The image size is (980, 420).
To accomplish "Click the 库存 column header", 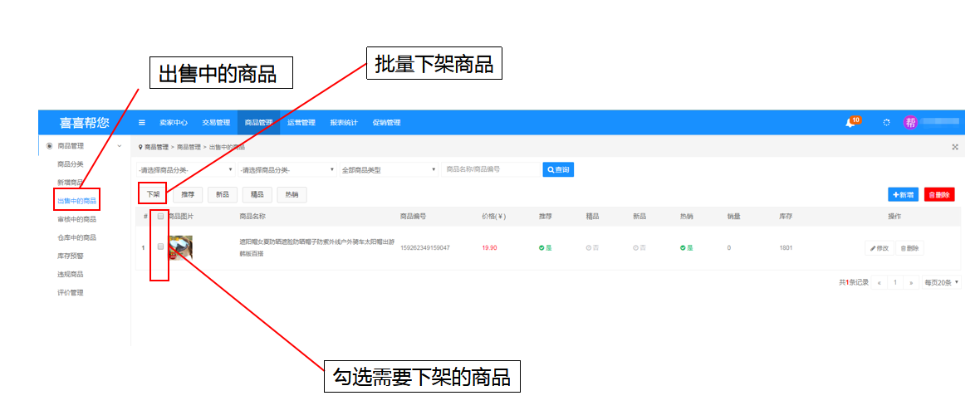I will click(x=786, y=217).
